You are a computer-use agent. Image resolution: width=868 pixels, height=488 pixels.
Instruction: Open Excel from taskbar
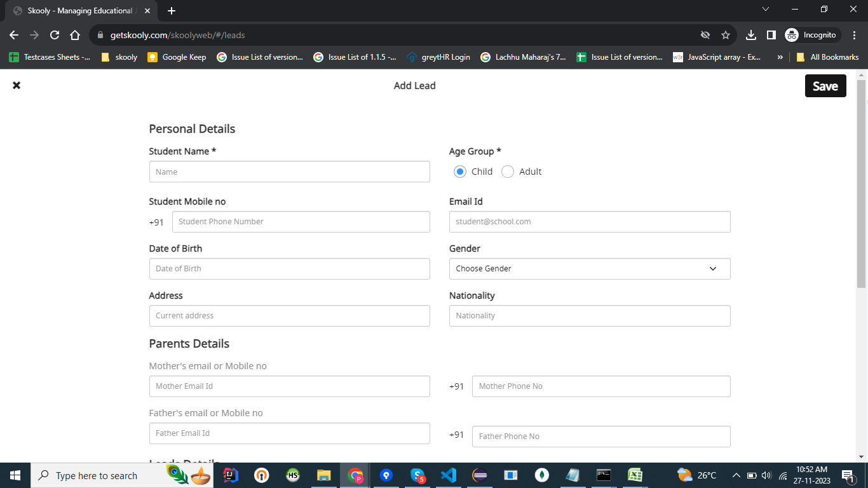pyautogui.click(x=635, y=475)
